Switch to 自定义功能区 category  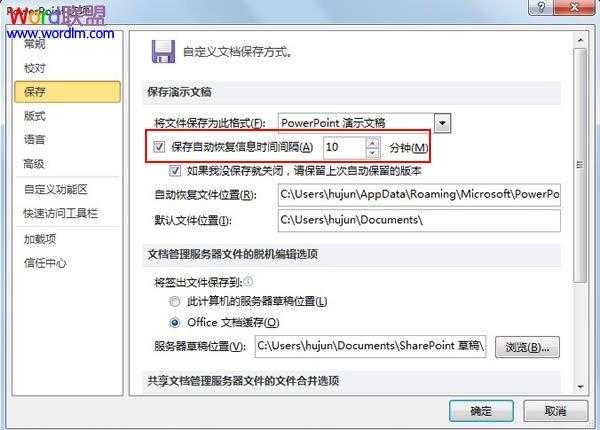coord(56,190)
